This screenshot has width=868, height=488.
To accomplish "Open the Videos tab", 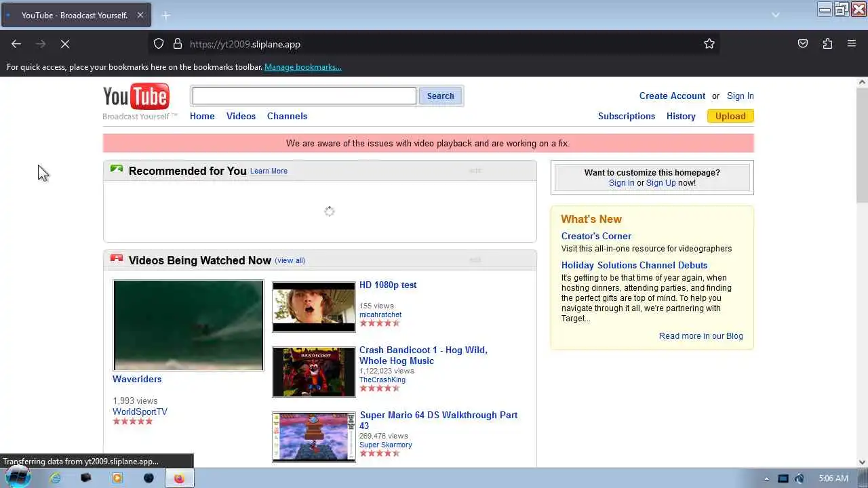I will pyautogui.click(x=241, y=116).
